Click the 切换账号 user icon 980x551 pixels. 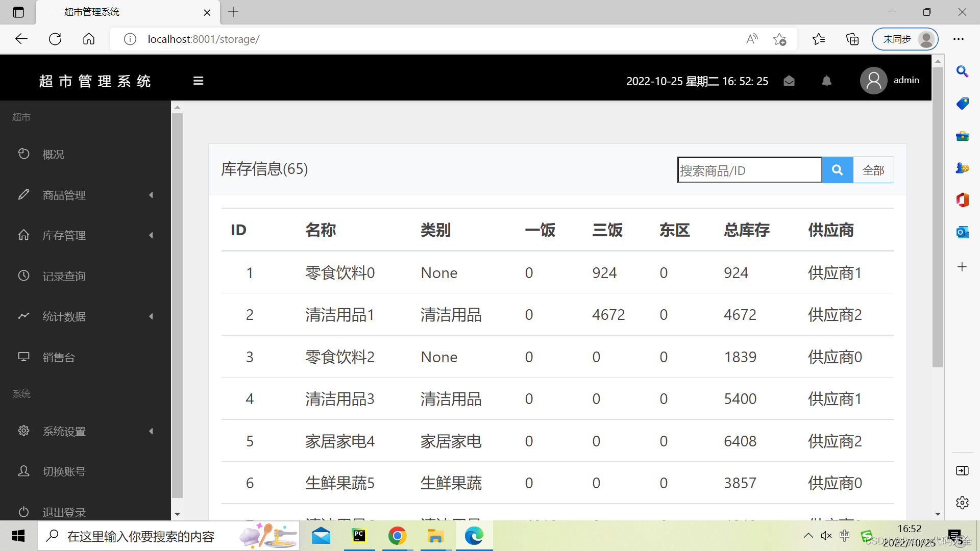pos(23,471)
